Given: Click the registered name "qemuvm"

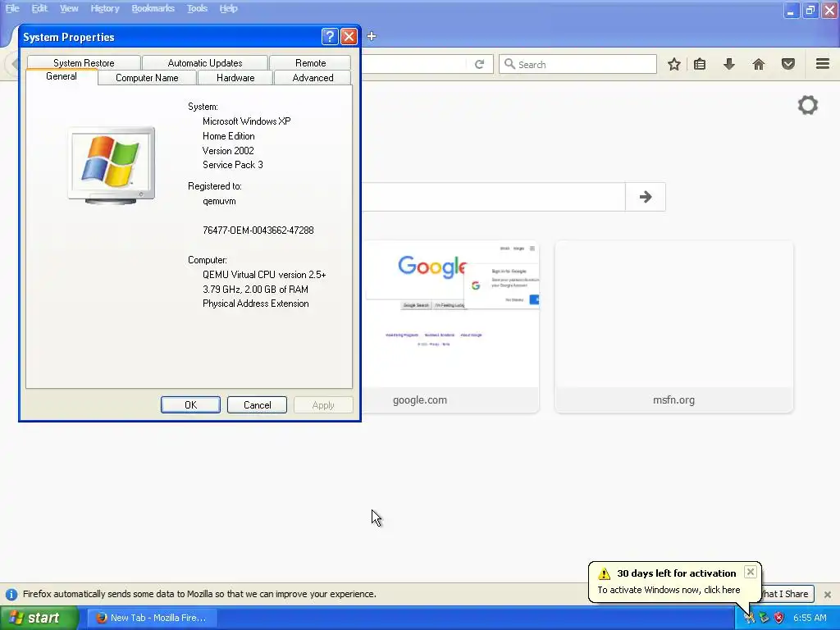Looking at the screenshot, I should pyautogui.click(x=219, y=202).
